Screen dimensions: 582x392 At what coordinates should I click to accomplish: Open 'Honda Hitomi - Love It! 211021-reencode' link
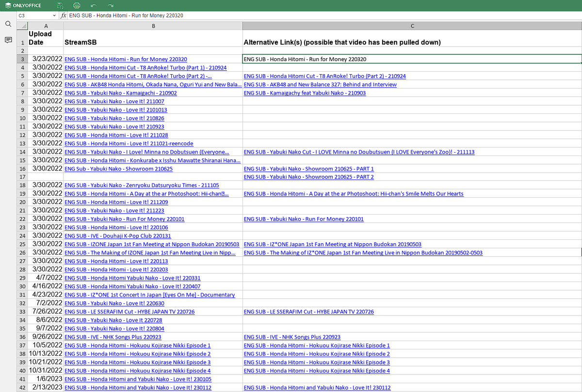tap(129, 143)
